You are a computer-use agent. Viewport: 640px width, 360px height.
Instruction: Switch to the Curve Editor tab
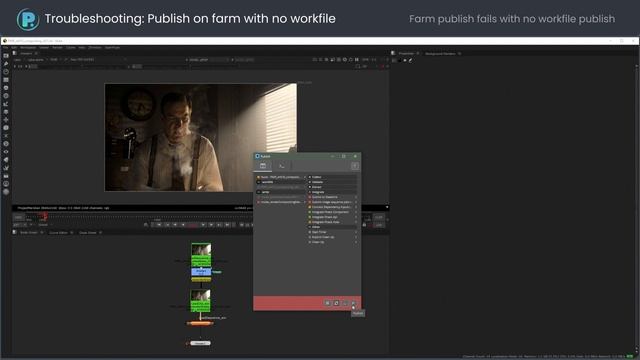pyautogui.click(x=58, y=233)
